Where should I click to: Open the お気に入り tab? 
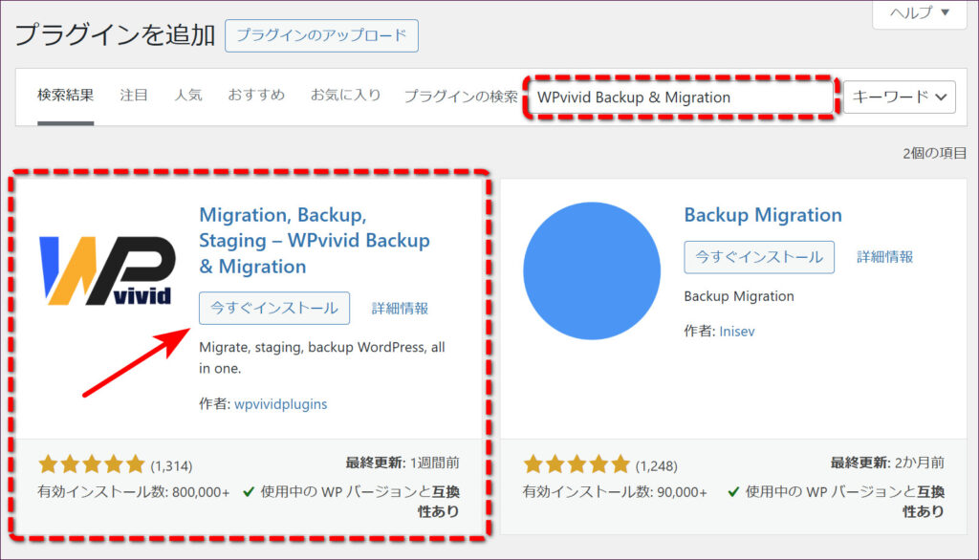(x=345, y=96)
